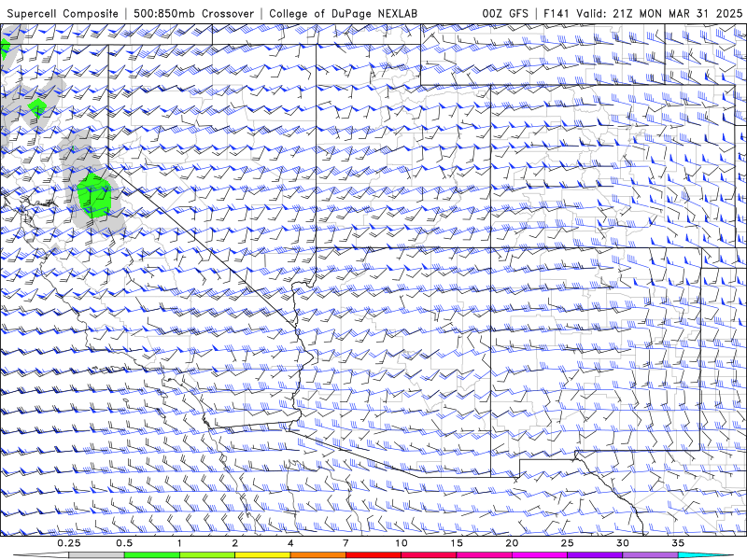Click the "College of DuPage NEXLAB" credit
The width and height of the screenshot is (747, 560).
(343, 13)
